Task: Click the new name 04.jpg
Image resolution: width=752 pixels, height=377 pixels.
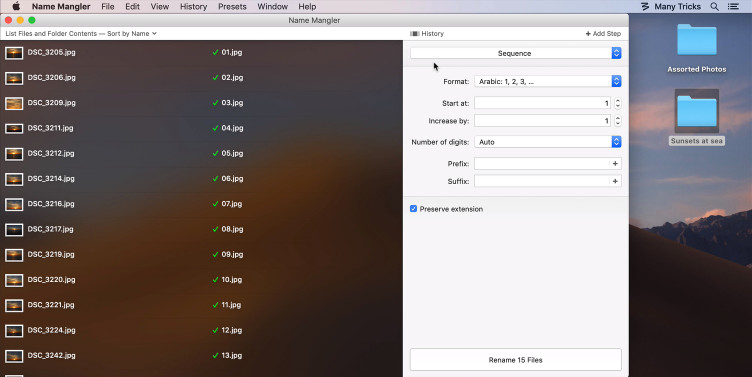Action: pyautogui.click(x=232, y=128)
